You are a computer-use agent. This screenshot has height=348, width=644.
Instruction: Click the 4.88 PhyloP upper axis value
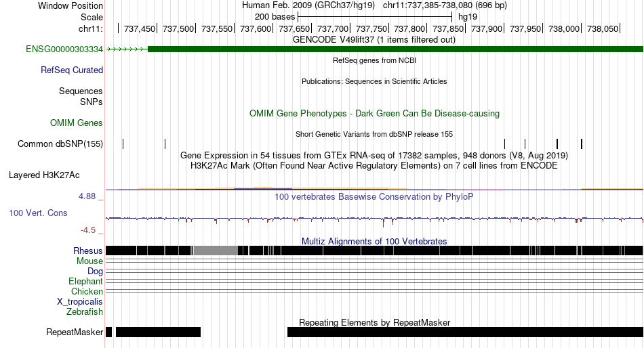(x=87, y=196)
